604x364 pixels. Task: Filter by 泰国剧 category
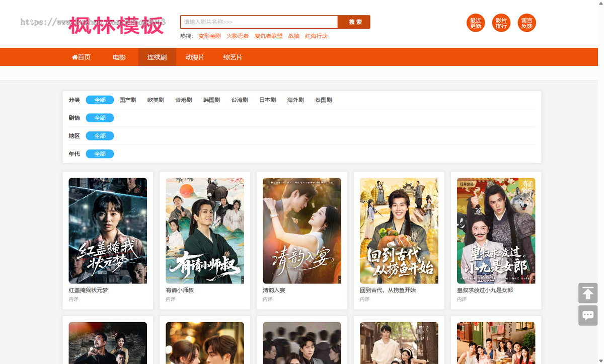coord(323,100)
